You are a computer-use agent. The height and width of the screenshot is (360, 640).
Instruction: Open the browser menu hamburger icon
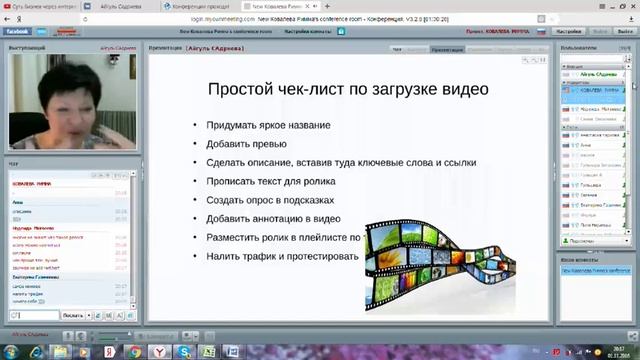pos(602,6)
